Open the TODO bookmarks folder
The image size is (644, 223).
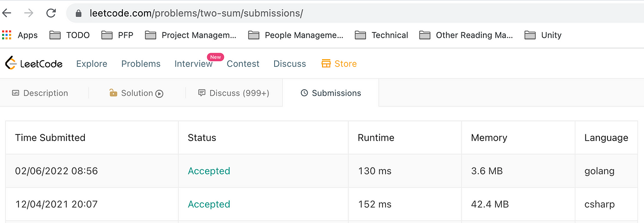coord(70,35)
